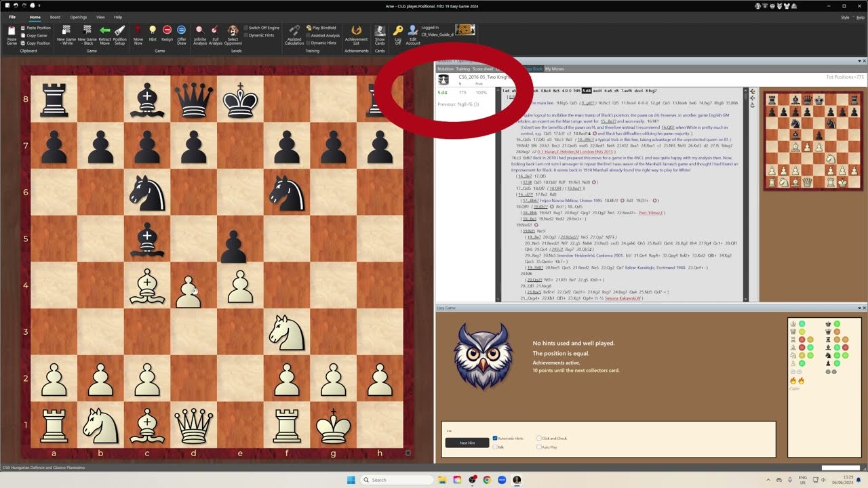Enable the Auto Play checkbox
868x488 pixels.
(x=539, y=447)
